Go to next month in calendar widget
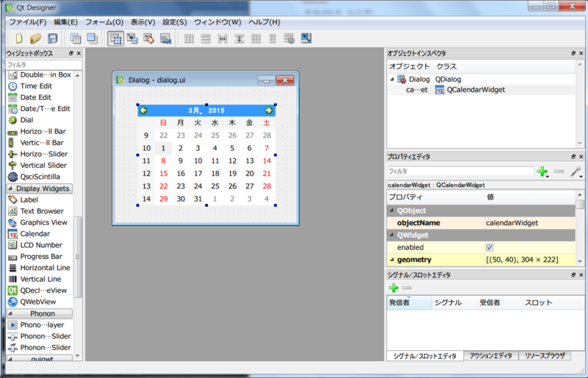Image resolution: width=588 pixels, height=378 pixels. (268, 110)
